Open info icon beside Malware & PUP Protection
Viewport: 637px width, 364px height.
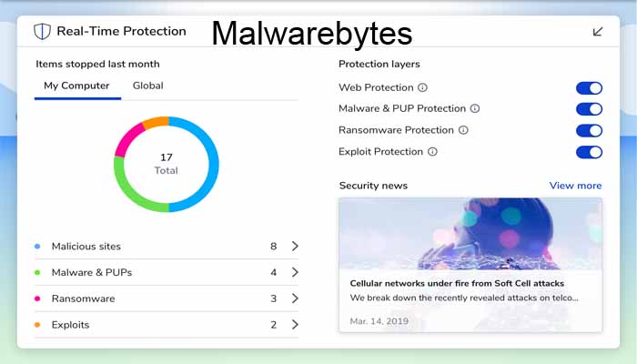[x=475, y=108]
